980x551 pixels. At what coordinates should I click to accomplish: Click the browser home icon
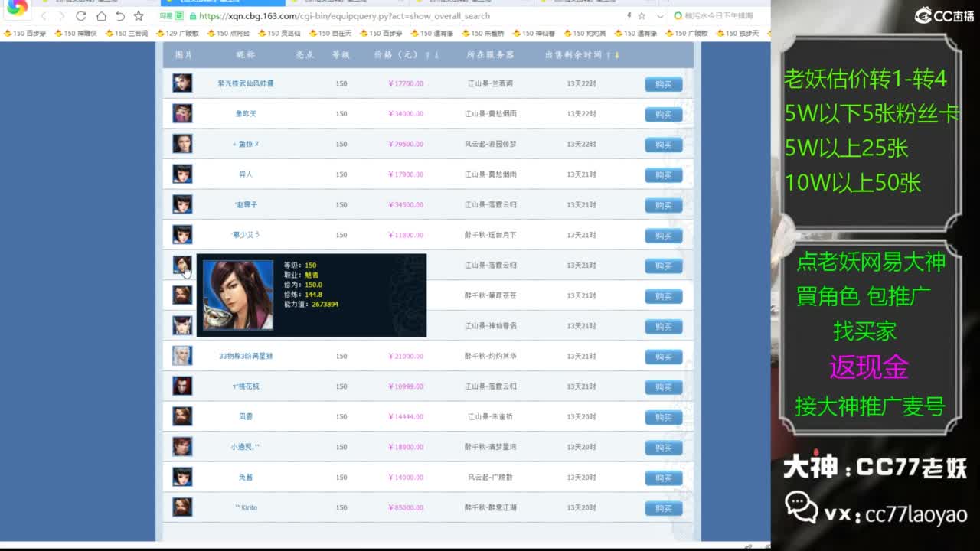[x=101, y=16]
